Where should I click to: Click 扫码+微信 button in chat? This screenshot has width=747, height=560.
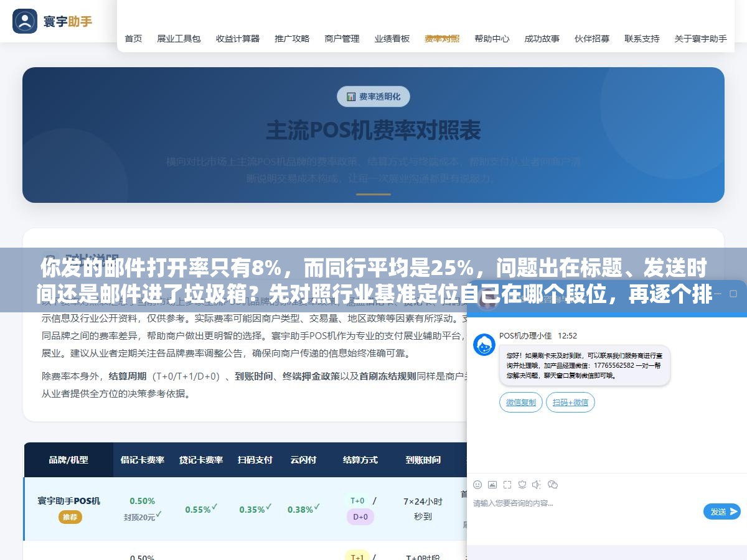(x=570, y=402)
